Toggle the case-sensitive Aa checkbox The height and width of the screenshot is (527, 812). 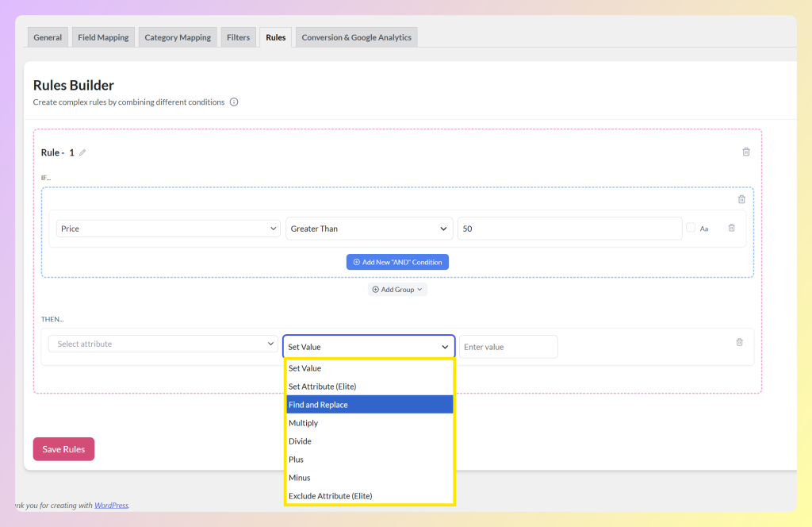691,228
